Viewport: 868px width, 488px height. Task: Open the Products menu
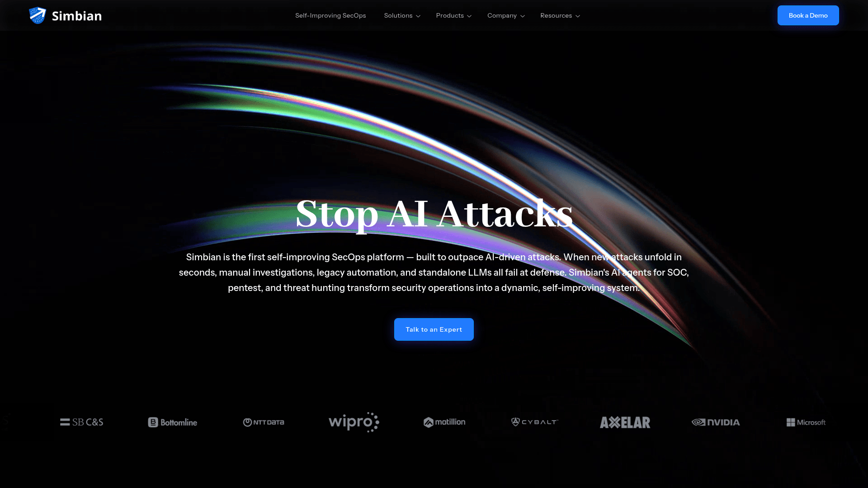[x=450, y=15]
